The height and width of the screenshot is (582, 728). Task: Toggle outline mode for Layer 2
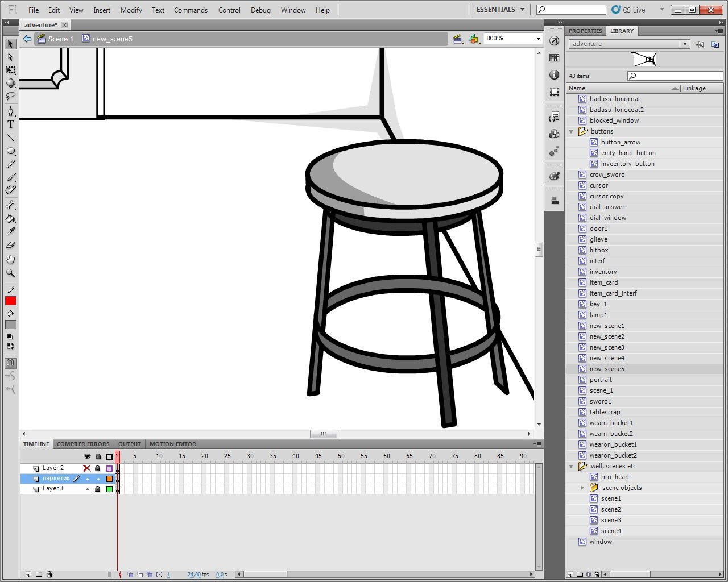pyautogui.click(x=109, y=468)
